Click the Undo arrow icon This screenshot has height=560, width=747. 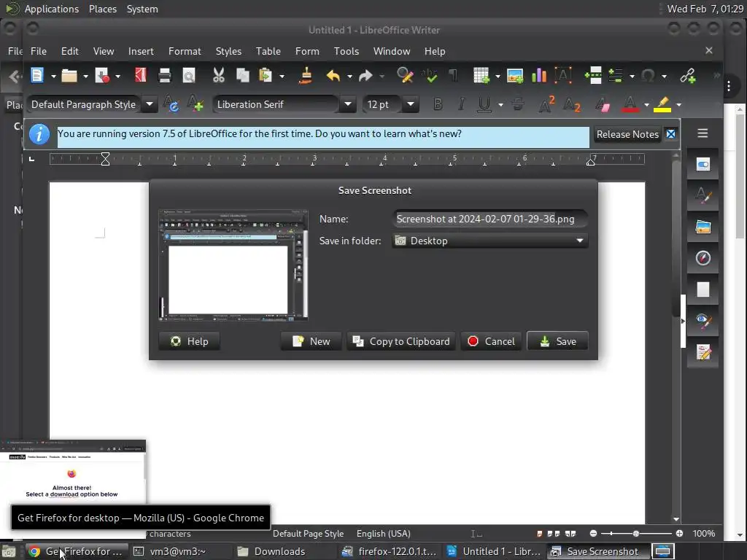click(333, 75)
